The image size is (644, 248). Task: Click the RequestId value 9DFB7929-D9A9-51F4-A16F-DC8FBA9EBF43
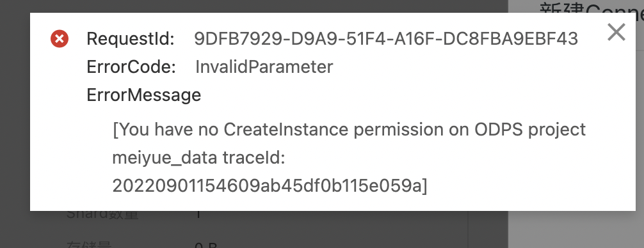[386, 39]
